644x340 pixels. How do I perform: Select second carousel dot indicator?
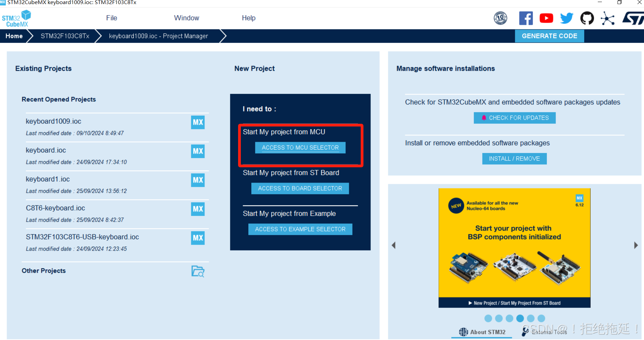click(x=499, y=318)
